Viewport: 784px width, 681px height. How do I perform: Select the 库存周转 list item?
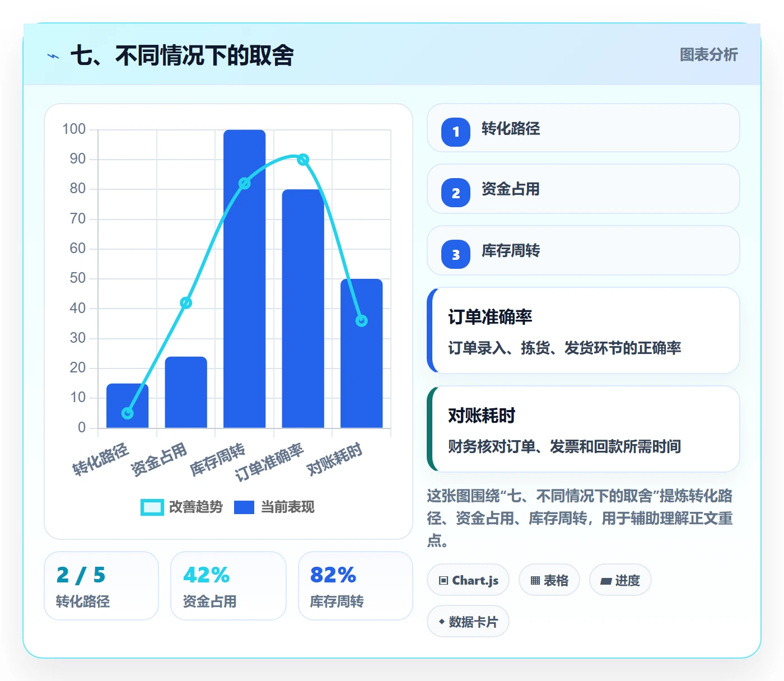583,250
